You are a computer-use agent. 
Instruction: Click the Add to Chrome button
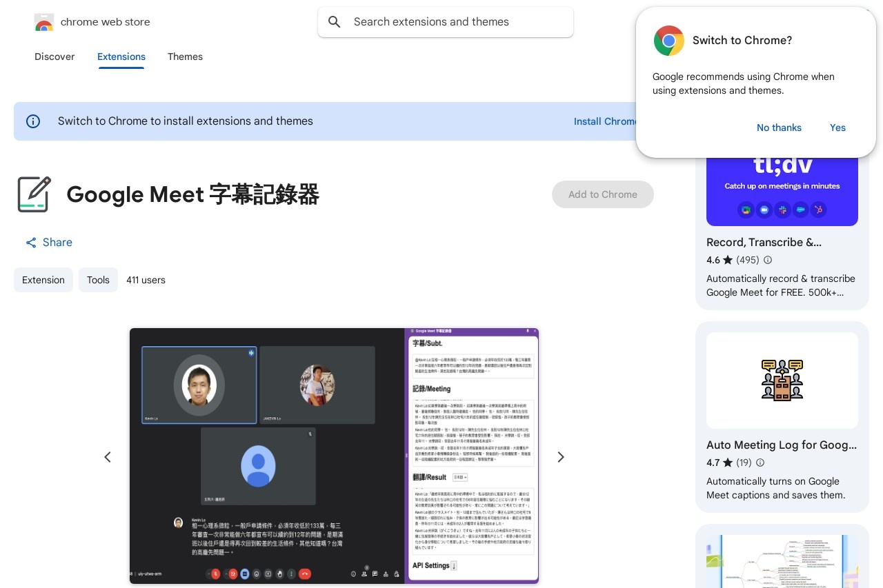[x=603, y=194]
